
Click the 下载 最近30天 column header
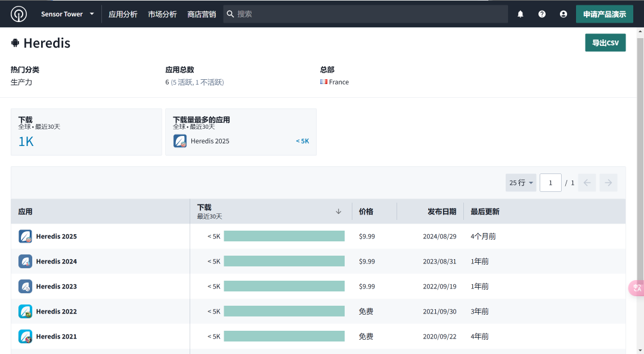click(x=271, y=212)
